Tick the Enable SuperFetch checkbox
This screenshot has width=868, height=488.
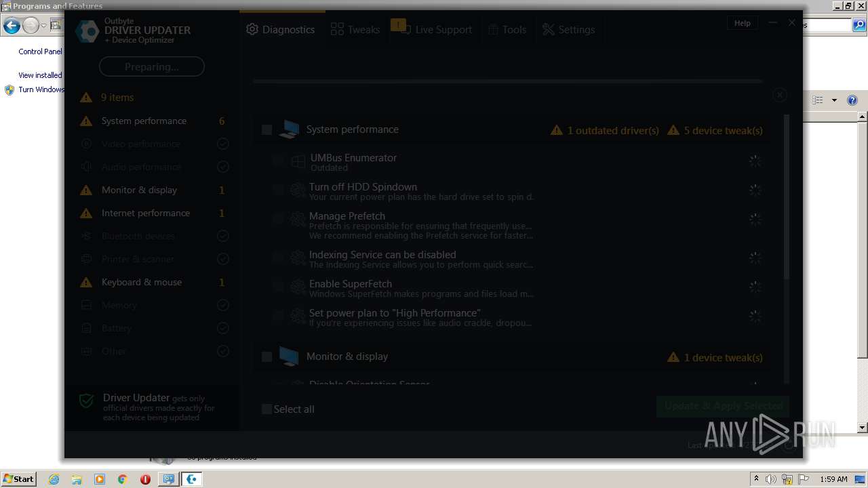(x=277, y=287)
